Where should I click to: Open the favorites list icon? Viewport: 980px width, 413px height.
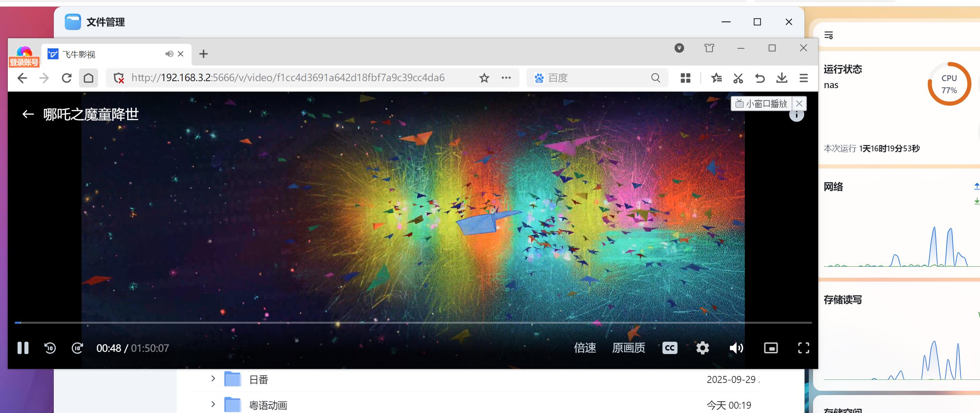716,78
